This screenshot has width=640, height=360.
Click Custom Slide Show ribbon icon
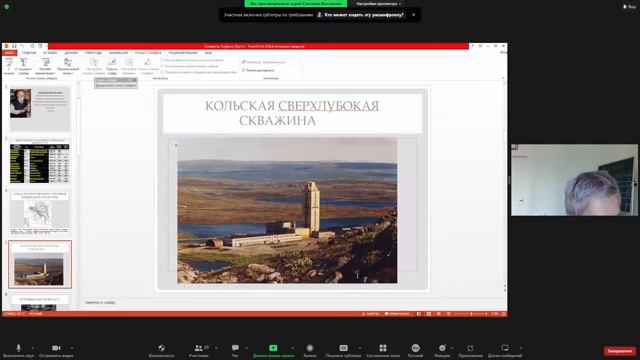tap(68, 62)
